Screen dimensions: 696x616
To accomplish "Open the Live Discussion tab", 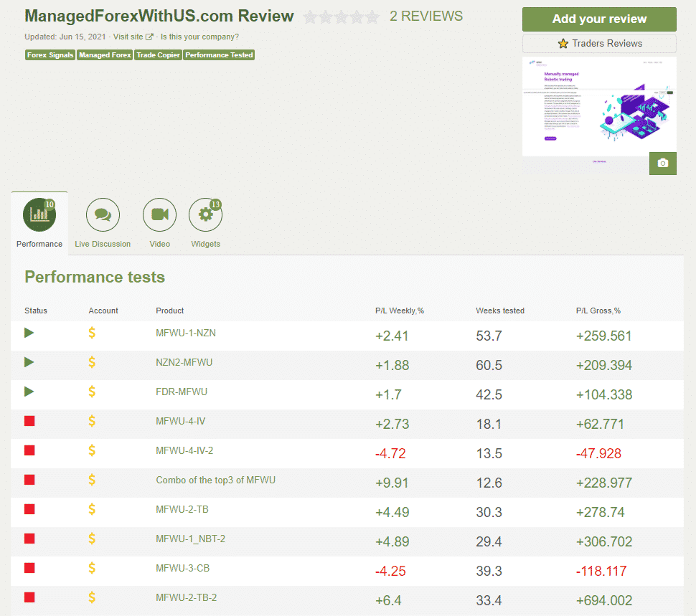I will pyautogui.click(x=103, y=223).
